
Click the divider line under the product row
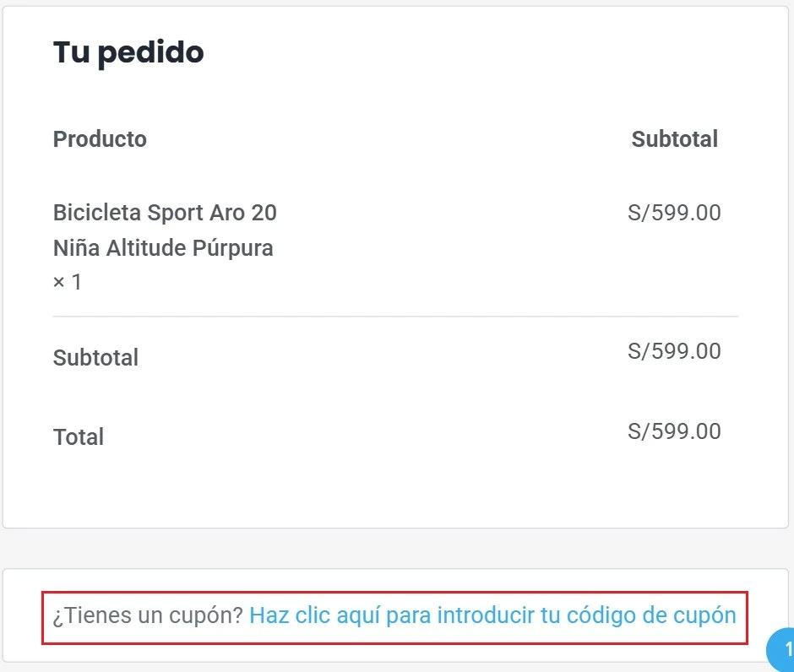pyautogui.click(x=397, y=316)
